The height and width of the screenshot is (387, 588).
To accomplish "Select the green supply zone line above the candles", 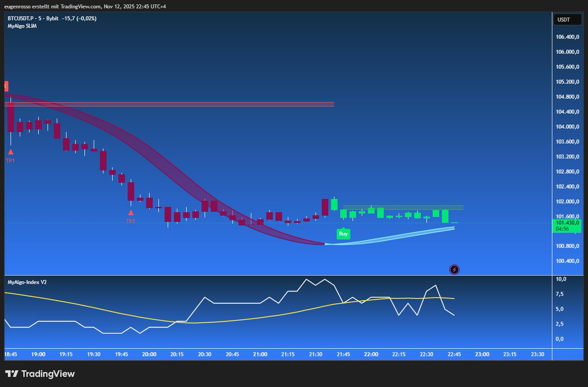I will coord(402,206).
